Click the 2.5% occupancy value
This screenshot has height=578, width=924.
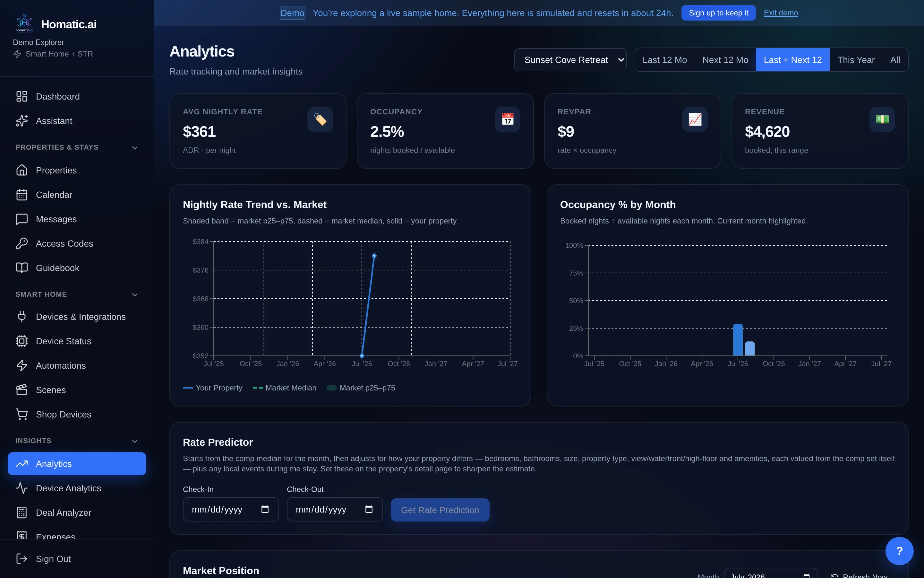point(387,132)
